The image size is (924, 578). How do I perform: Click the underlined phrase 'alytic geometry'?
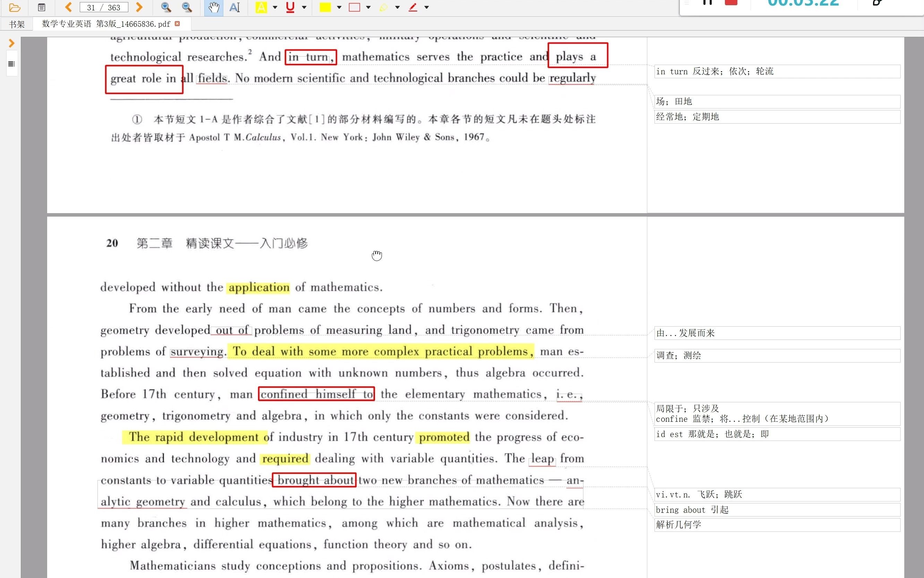tap(143, 502)
